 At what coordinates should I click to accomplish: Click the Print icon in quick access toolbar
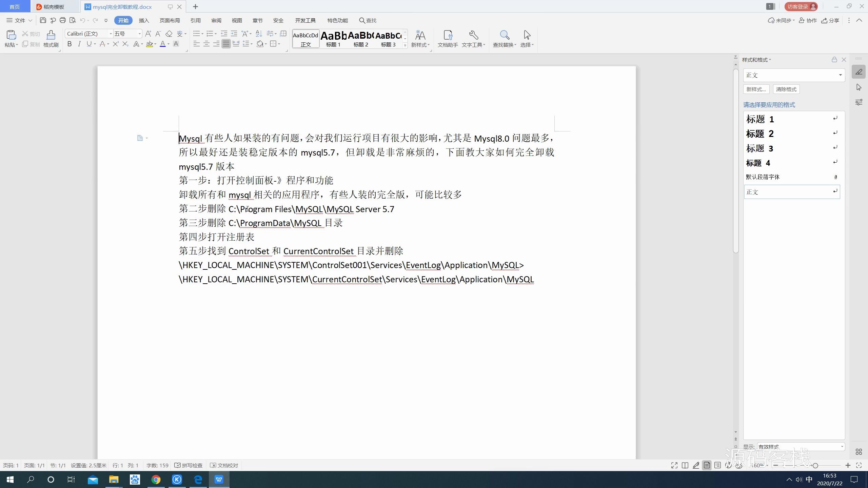(x=62, y=20)
